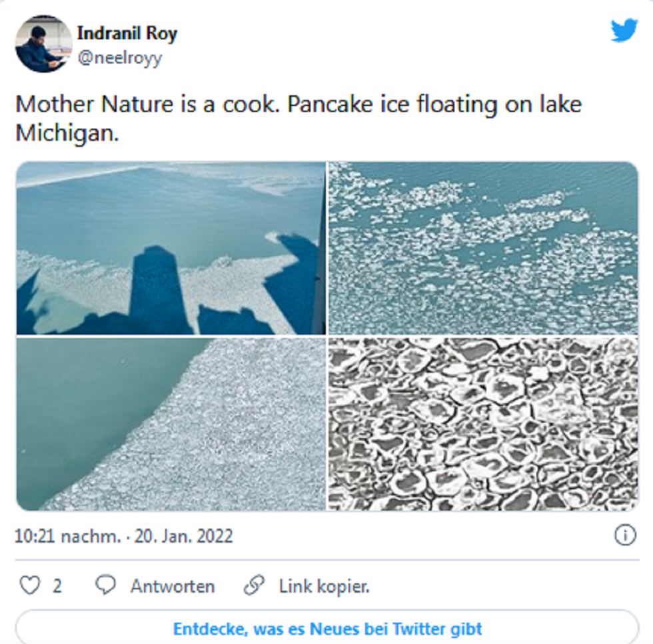Open the Indranil Roy display name

click(x=127, y=33)
